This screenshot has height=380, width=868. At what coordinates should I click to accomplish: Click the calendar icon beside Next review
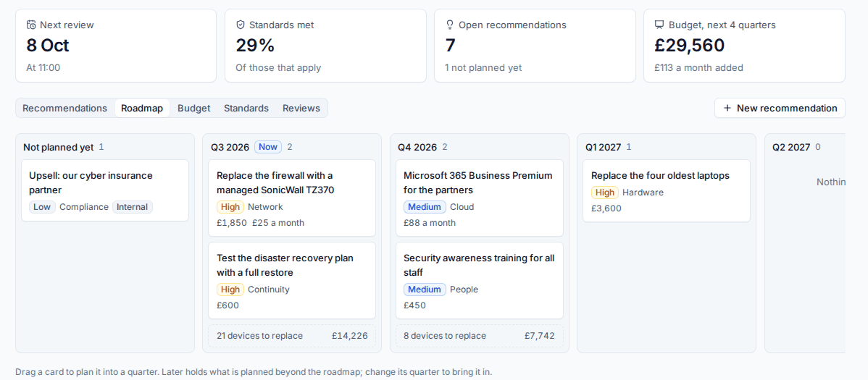(x=32, y=25)
